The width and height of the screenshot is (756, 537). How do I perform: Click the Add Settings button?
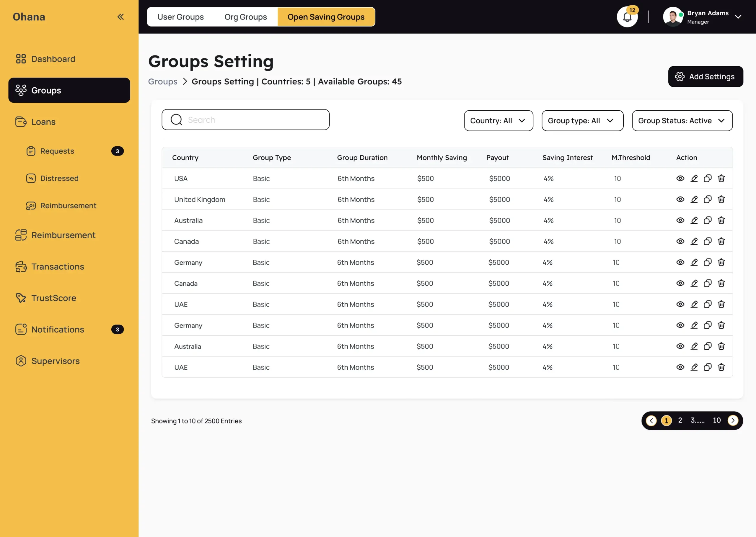(706, 76)
